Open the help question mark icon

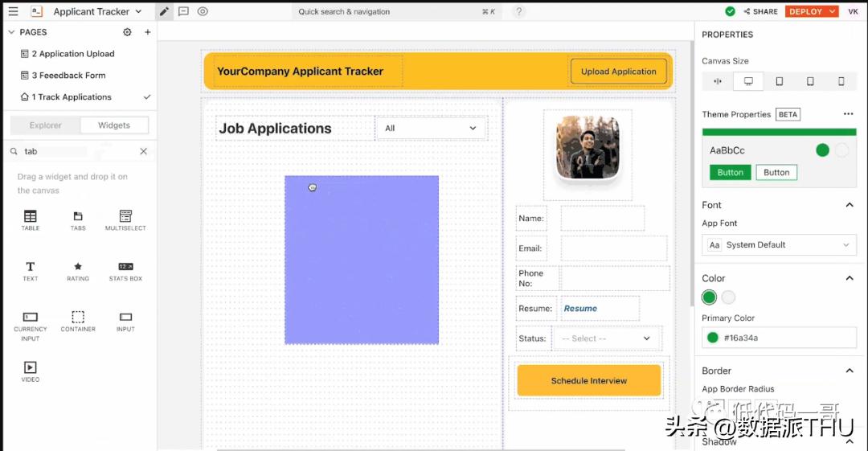pos(518,11)
